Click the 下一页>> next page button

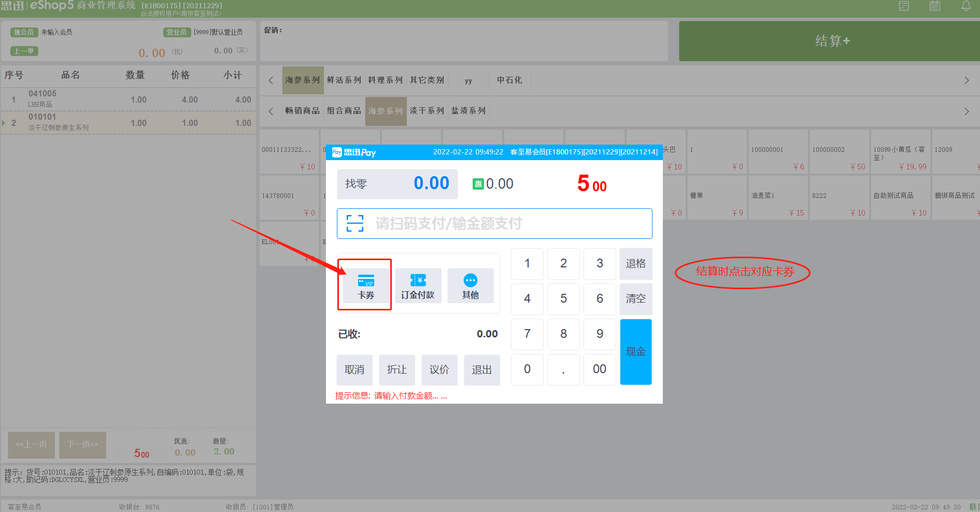(82, 445)
